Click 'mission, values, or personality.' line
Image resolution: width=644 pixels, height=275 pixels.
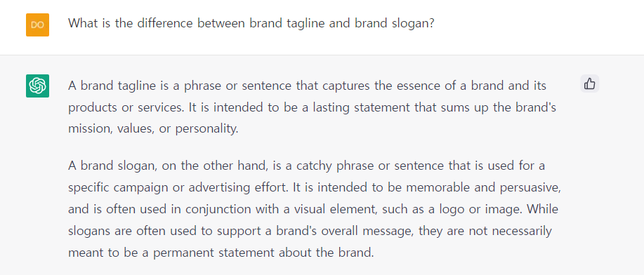pos(153,128)
